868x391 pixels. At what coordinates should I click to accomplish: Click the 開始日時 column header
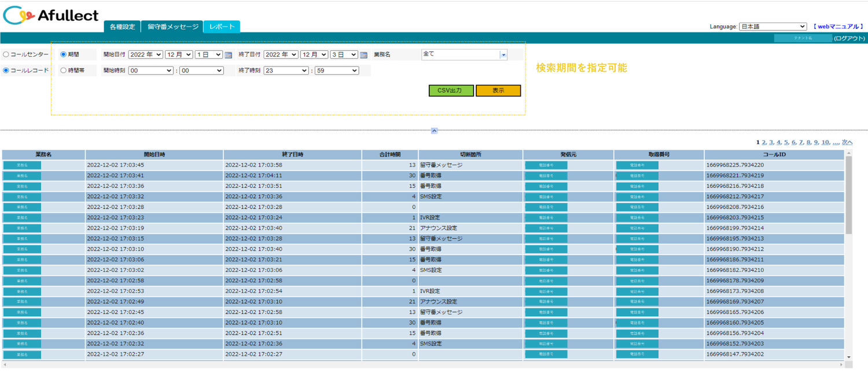(155, 155)
